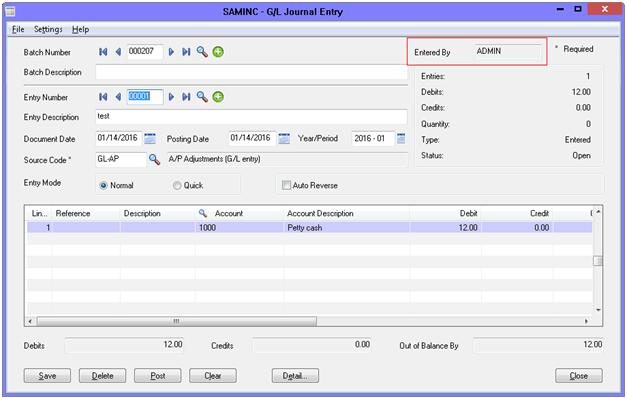Screen dimensions: 627x399
Task: Click the Close button at bottom right
Action: click(579, 376)
